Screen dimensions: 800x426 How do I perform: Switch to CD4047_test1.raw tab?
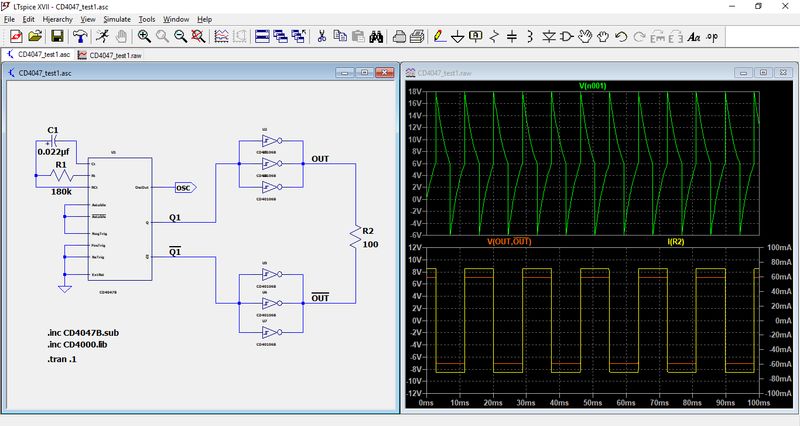click(110, 55)
